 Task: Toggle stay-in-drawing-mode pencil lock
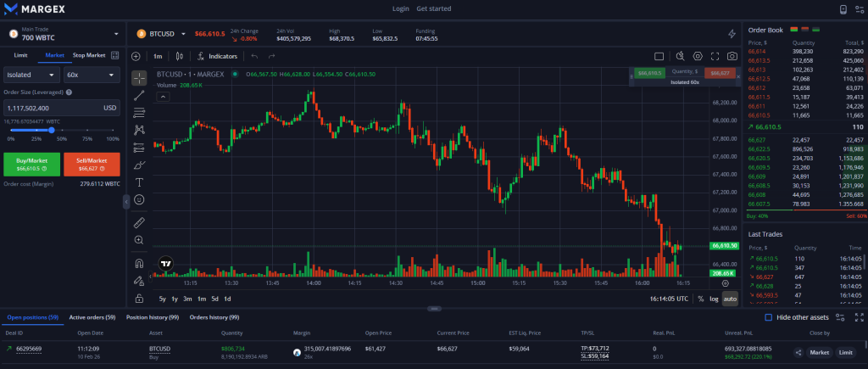pos(139,281)
